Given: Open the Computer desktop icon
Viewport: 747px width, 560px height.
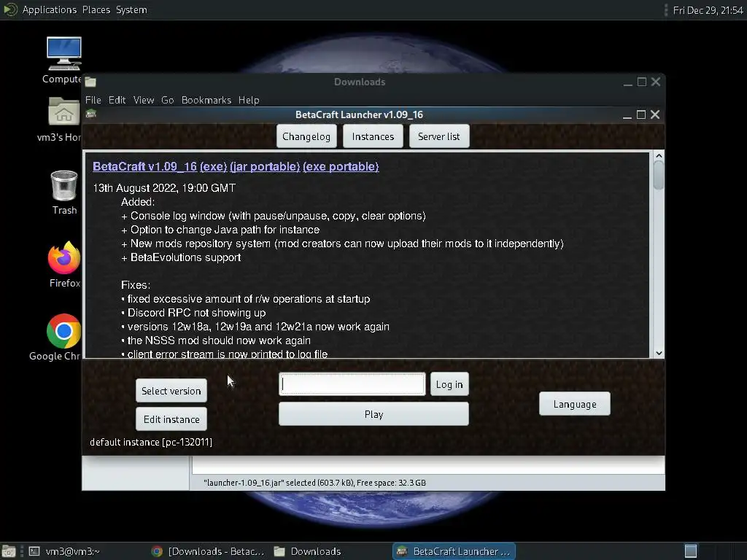Looking at the screenshot, I should (64, 53).
